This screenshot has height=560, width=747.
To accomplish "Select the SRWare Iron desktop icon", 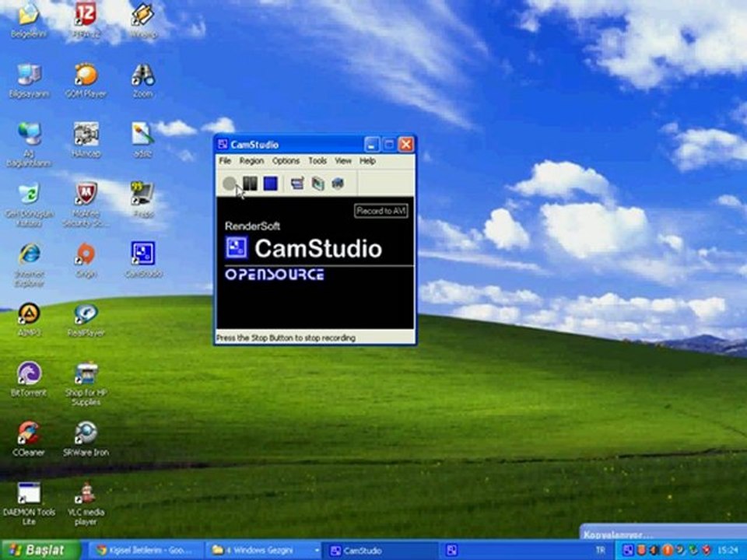I will pos(86,439).
